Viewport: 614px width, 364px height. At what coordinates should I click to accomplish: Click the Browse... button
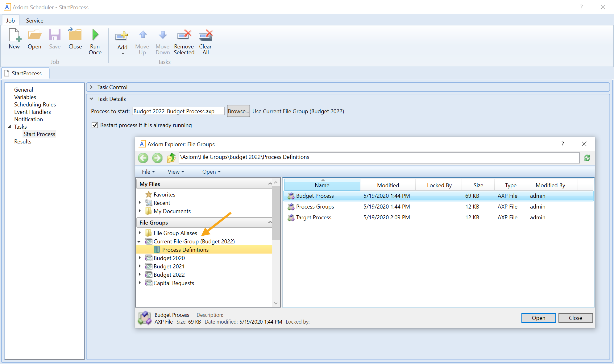point(238,111)
